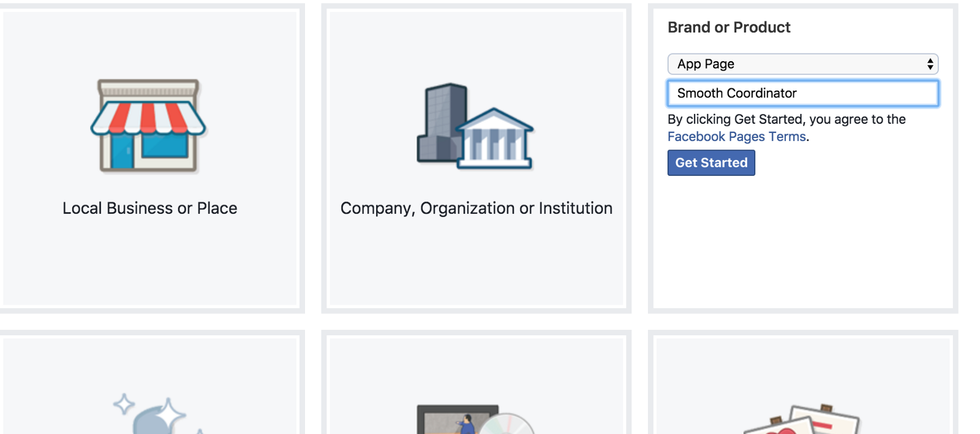The height and width of the screenshot is (434, 980).
Task: Click the empty area below Get Started
Action: pyautogui.click(x=802, y=245)
